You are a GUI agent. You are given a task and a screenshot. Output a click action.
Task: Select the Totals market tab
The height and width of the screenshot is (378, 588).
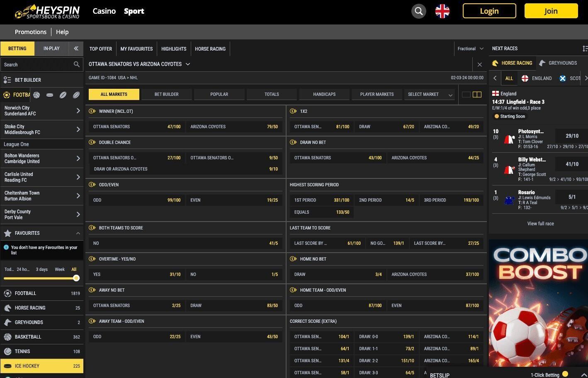point(272,95)
